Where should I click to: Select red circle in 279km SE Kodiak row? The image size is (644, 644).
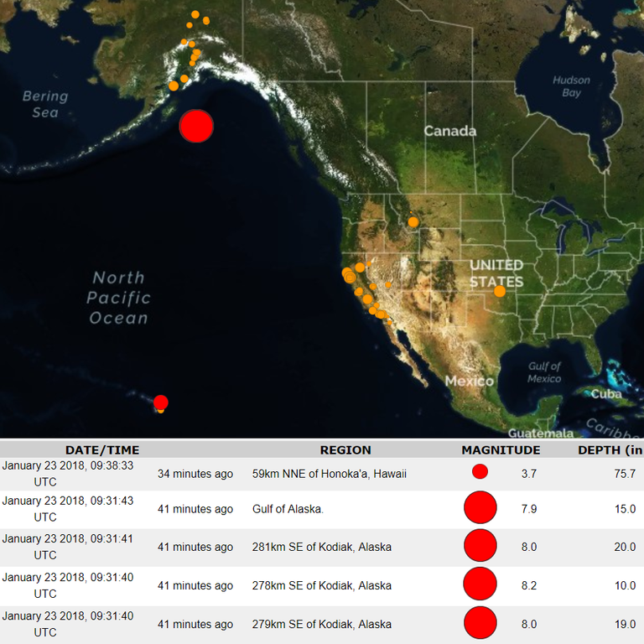coord(480,623)
